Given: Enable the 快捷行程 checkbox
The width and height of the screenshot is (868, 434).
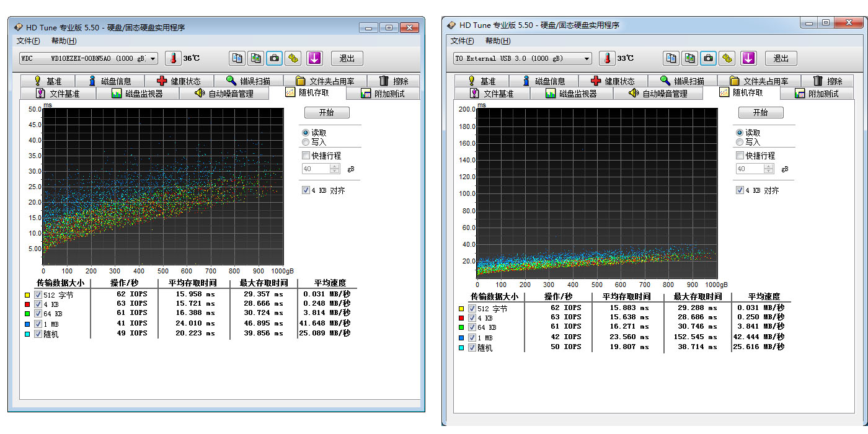Looking at the screenshot, I should tap(306, 156).
